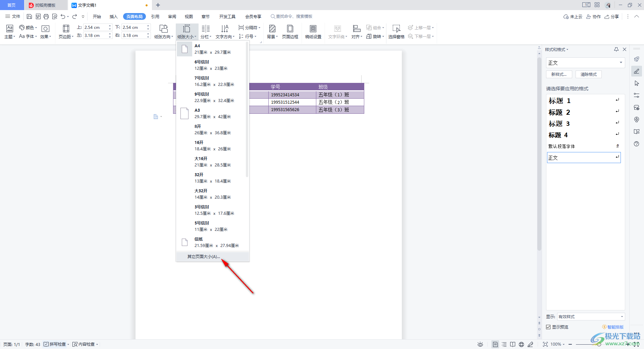Open the 有效样式 display dropdown

pos(591,317)
